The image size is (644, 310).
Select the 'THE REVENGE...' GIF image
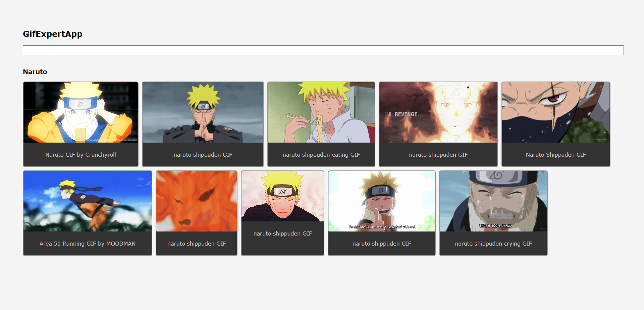pos(438,112)
